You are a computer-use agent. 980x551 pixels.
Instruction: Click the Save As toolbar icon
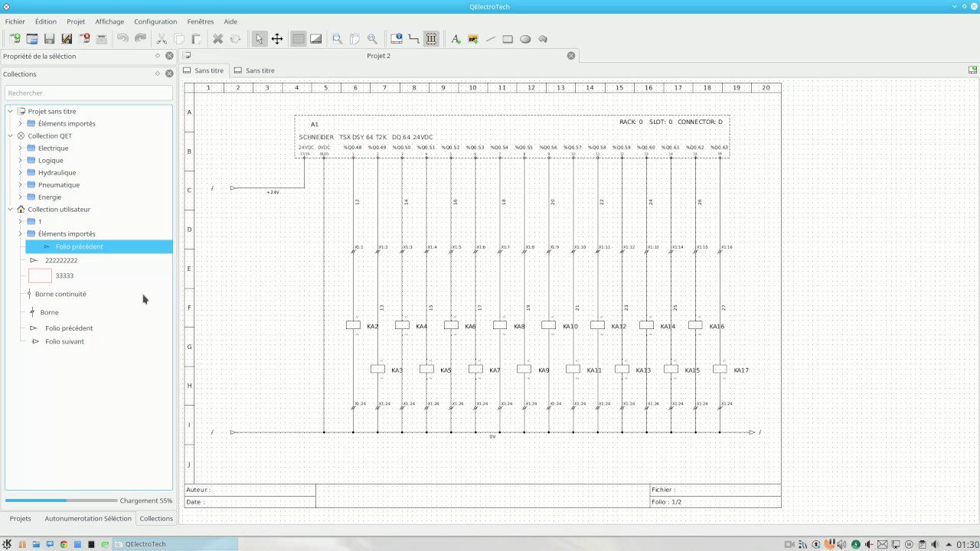click(x=67, y=39)
